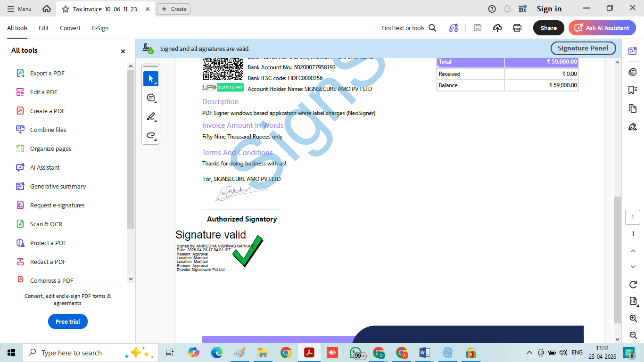Go to next page chevron down

(633, 267)
